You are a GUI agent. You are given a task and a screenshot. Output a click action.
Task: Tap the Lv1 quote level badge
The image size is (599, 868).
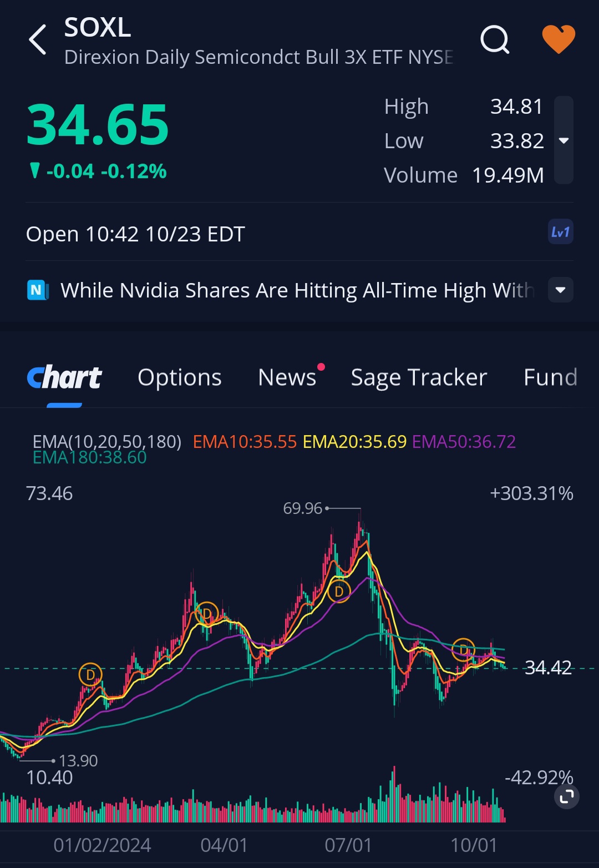pyautogui.click(x=560, y=232)
